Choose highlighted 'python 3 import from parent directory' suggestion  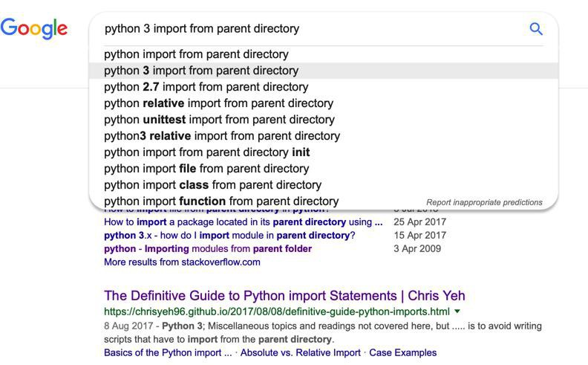(324, 71)
